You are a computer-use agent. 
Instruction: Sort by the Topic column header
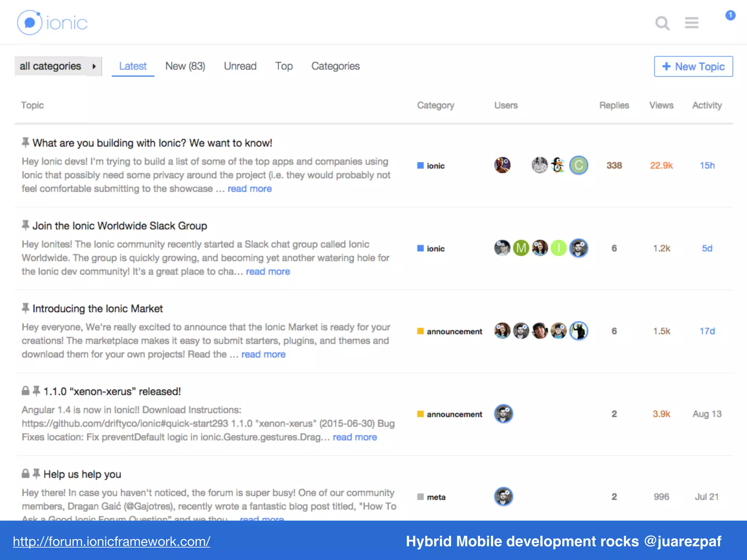(32, 105)
